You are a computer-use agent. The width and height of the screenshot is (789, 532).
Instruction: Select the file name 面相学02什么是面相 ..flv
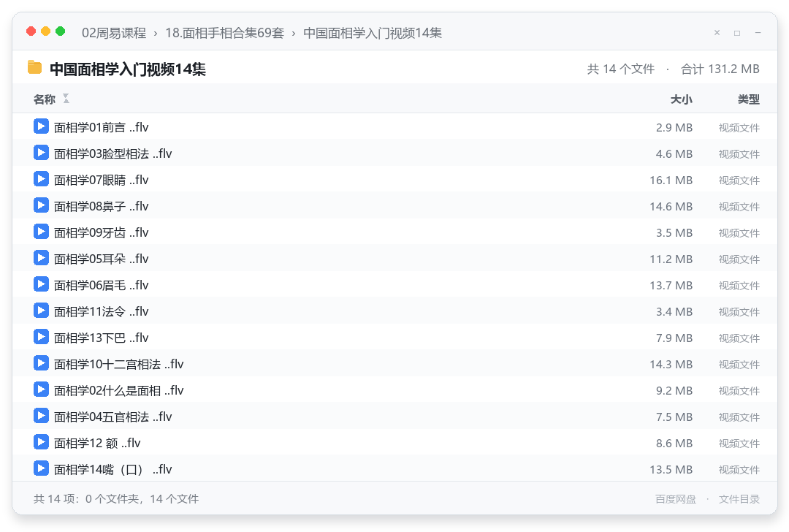point(119,390)
